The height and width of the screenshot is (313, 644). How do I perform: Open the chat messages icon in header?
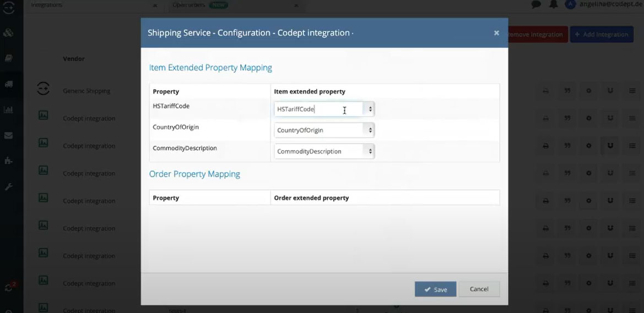click(x=536, y=4)
